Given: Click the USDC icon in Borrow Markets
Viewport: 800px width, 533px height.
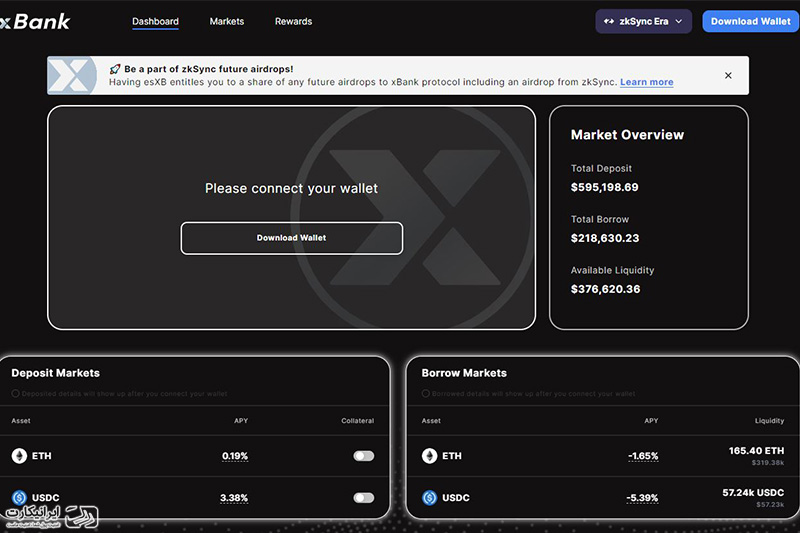Looking at the screenshot, I should coord(430,497).
